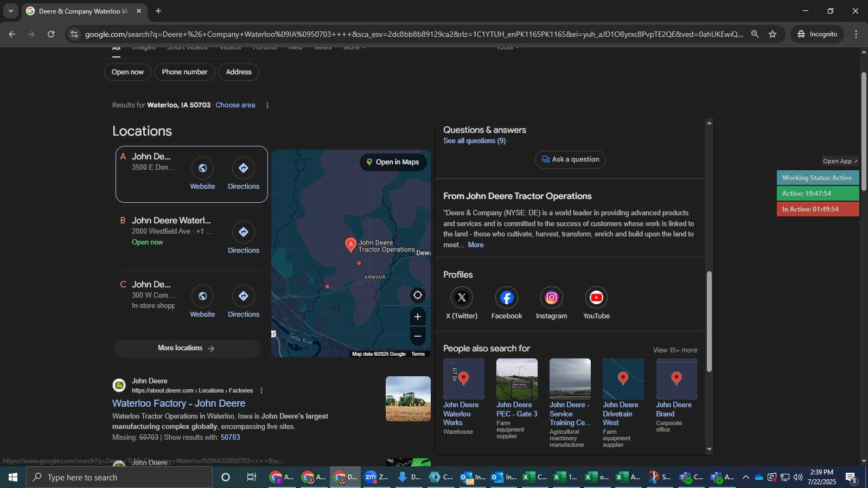
Task: Select the Phone number filter chip
Action: (x=184, y=72)
